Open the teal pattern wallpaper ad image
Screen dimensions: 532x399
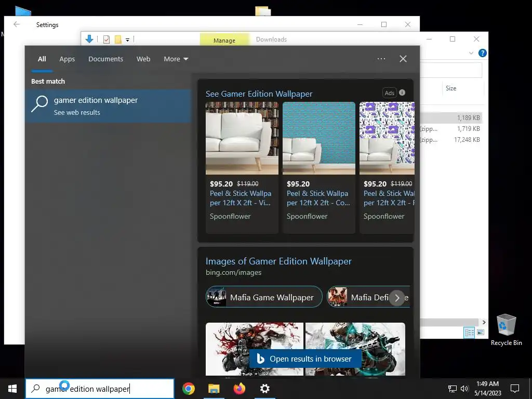point(319,138)
